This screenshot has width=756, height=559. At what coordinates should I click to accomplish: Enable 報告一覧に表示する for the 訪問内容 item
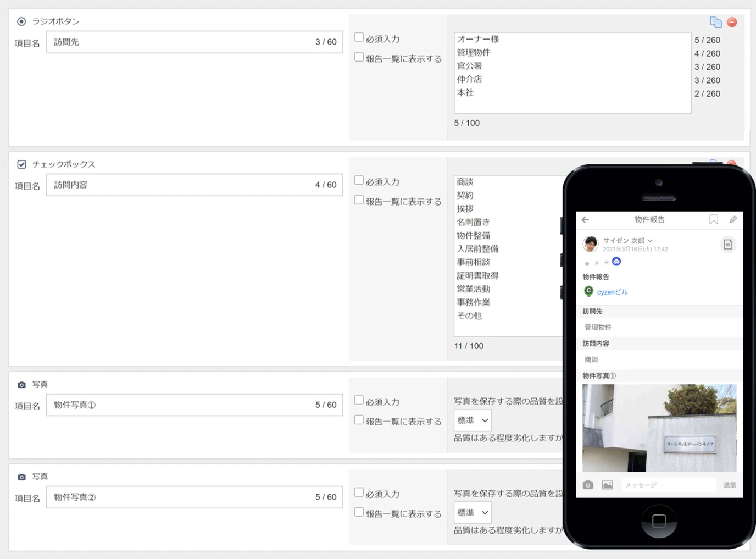(x=359, y=200)
